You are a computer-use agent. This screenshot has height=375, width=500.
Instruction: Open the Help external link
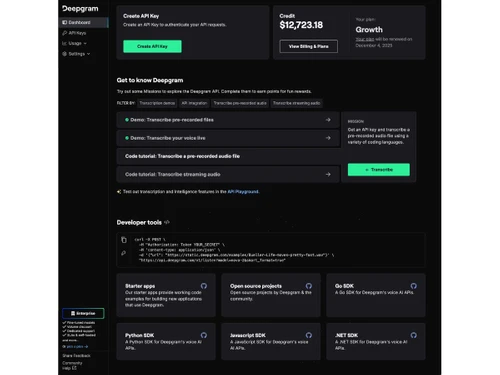tap(69, 368)
